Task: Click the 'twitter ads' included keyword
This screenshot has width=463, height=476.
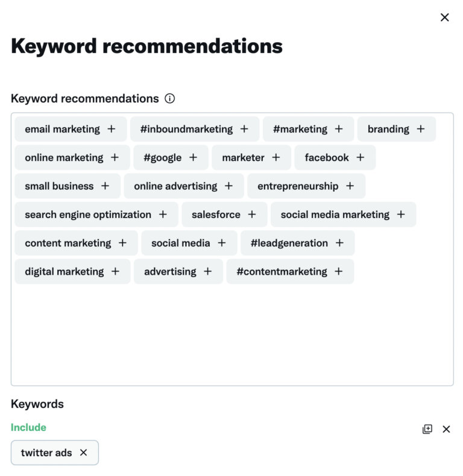Action: pos(46,453)
